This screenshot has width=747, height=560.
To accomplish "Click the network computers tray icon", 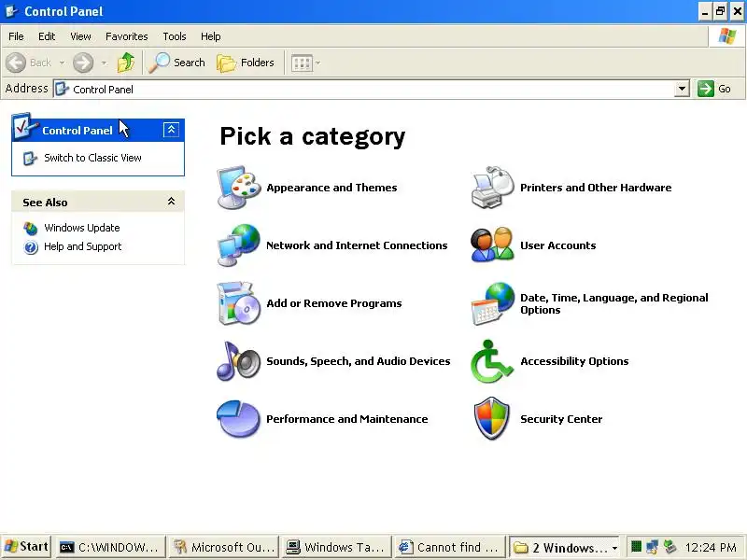I will click(x=652, y=547).
